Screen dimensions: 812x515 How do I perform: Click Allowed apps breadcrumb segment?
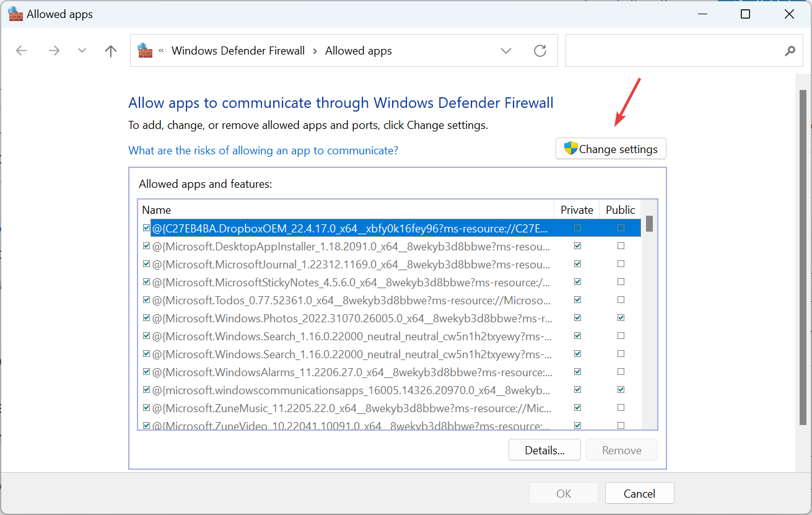tap(359, 51)
